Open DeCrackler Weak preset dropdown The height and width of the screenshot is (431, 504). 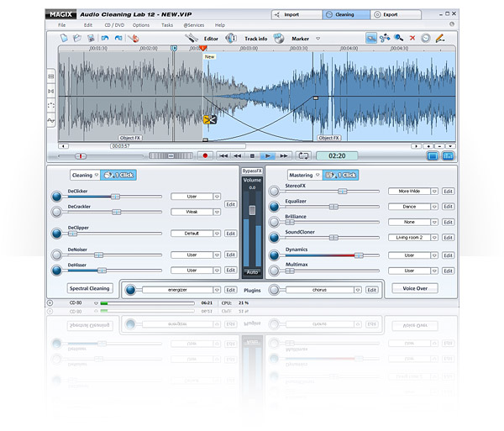tap(217, 212)
